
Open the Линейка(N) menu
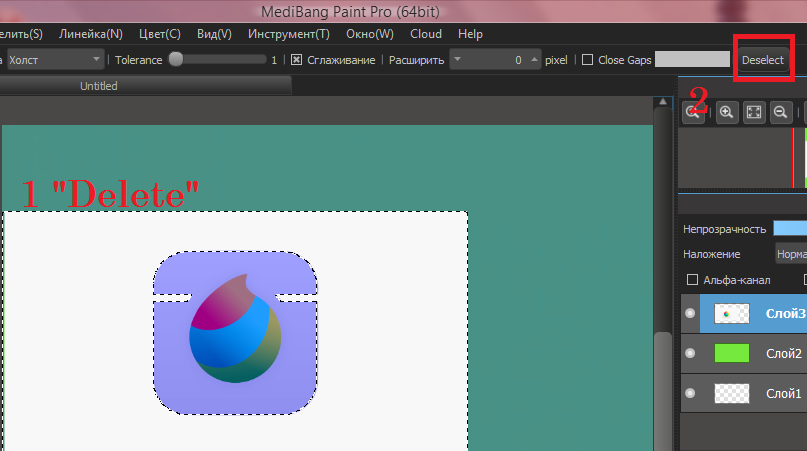pyautogui.click(x=91, y=34)
